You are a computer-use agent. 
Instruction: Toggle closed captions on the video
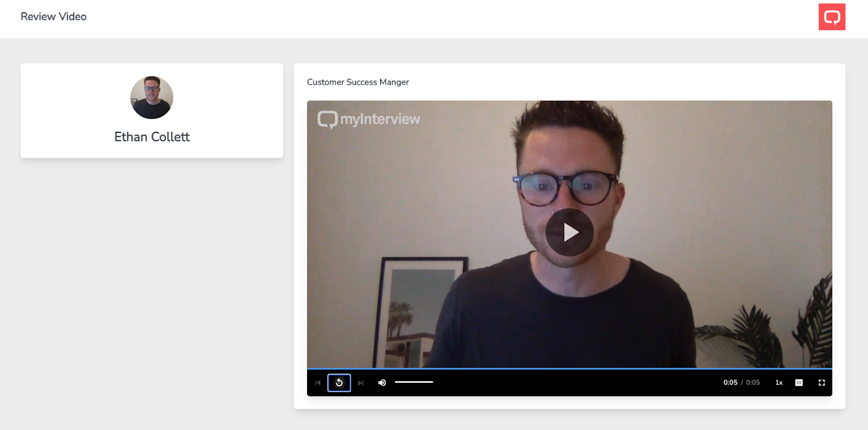pyautogui.click(x=799, y=383)
